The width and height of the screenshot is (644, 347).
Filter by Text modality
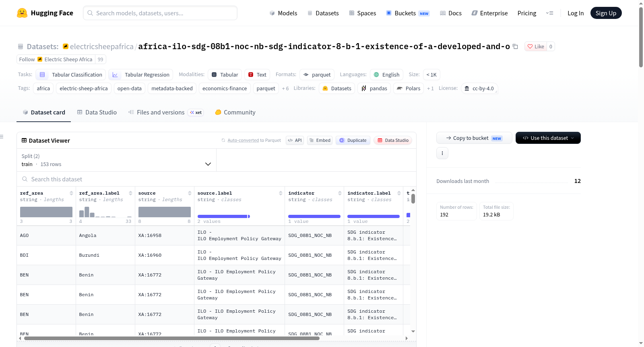coord(257,75)
